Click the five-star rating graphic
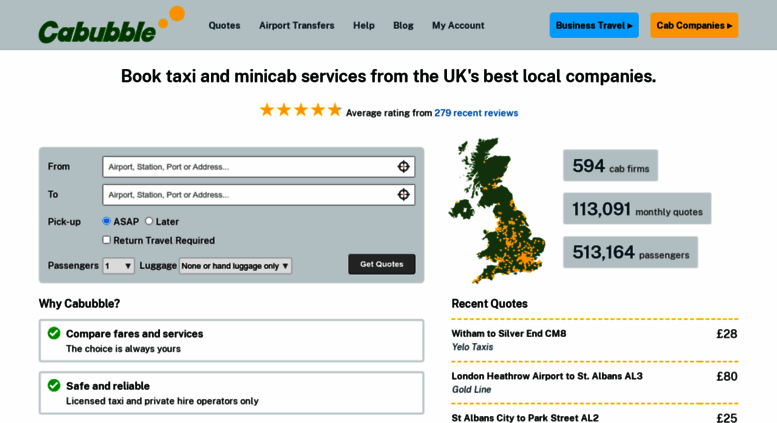 (301, 110)
